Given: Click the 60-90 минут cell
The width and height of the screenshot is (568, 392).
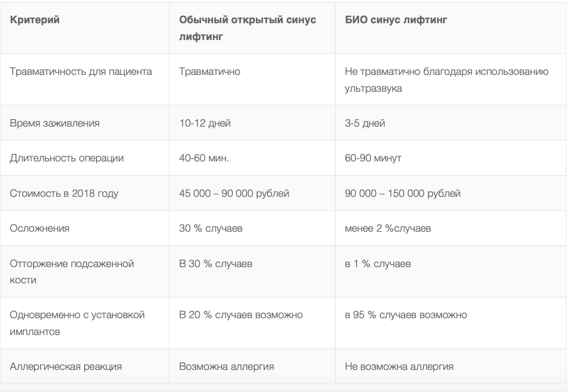Looking at the screenshot, I should click(373, 158).
